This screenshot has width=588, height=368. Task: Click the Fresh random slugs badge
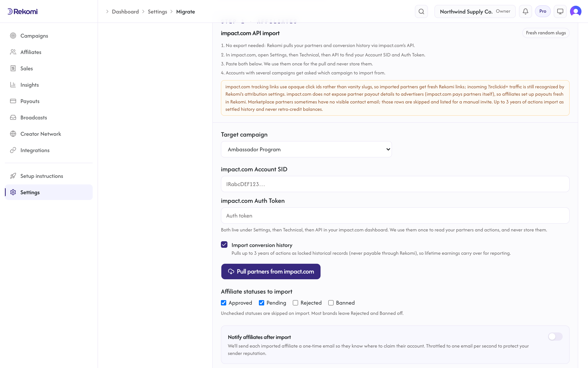(x=546, y=33)
